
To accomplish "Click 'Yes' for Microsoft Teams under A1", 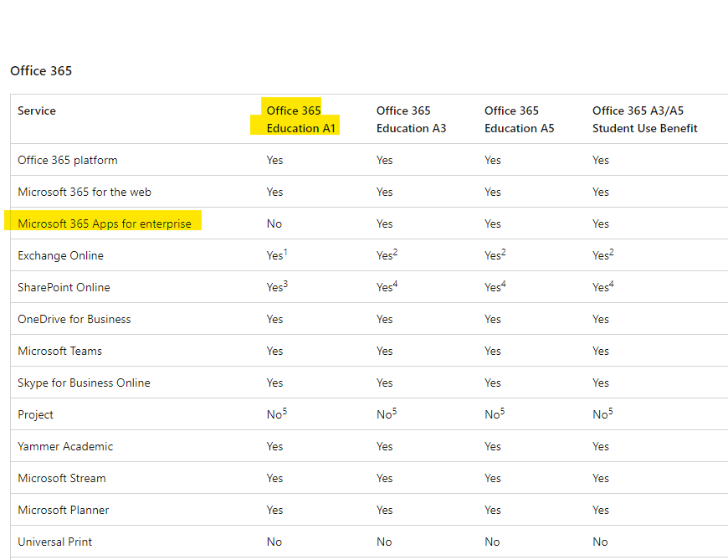I will pos(274,351).
